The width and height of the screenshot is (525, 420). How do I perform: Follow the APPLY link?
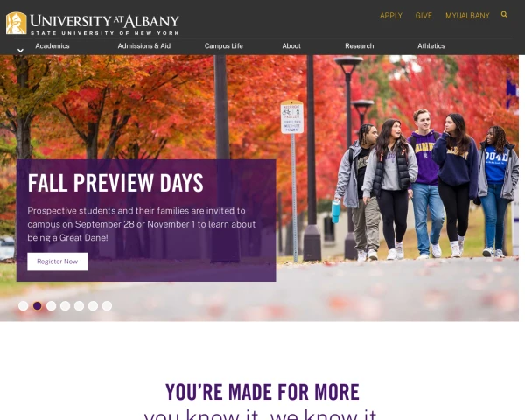tap(391, 16)
